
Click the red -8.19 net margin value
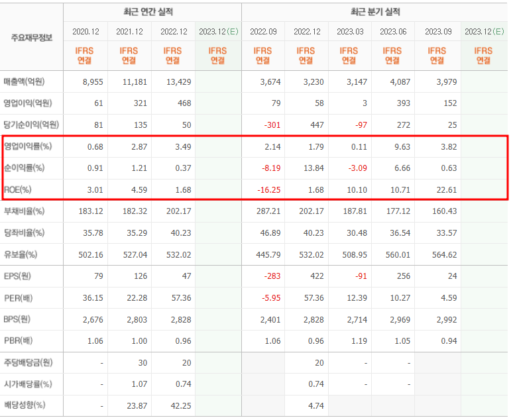pos(272,168)
